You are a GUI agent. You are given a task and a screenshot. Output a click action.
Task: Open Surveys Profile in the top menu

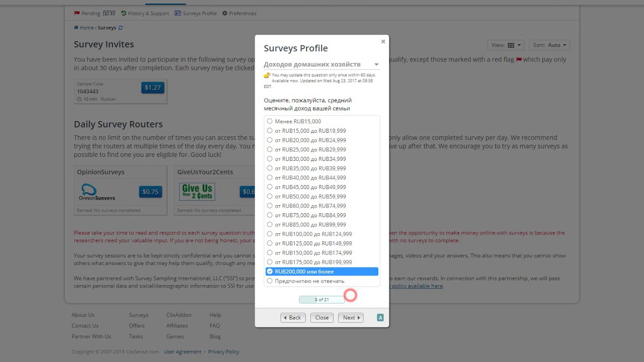tap(196, 13)
